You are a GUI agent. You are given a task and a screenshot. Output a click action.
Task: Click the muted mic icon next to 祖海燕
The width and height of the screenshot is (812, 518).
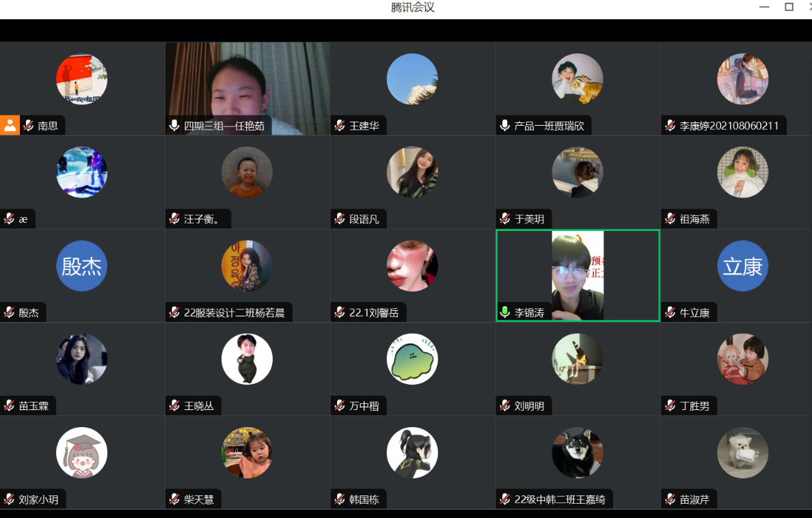(671, 219)
